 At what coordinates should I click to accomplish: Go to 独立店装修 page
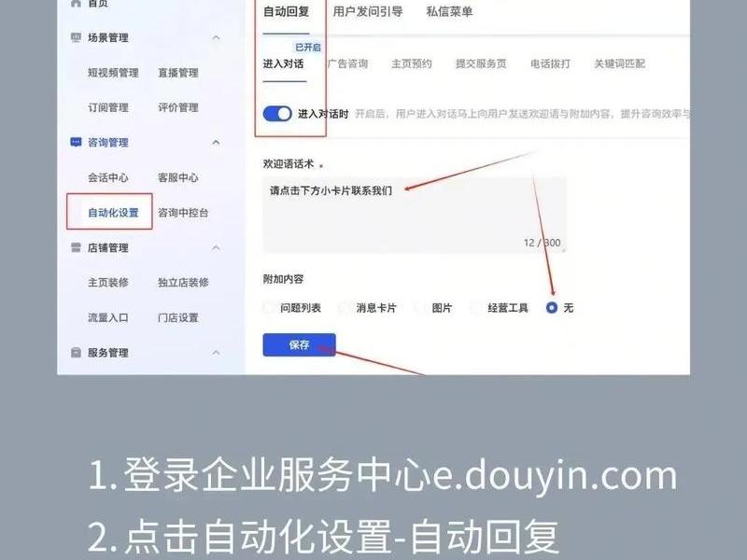click(x=183, y=283)
